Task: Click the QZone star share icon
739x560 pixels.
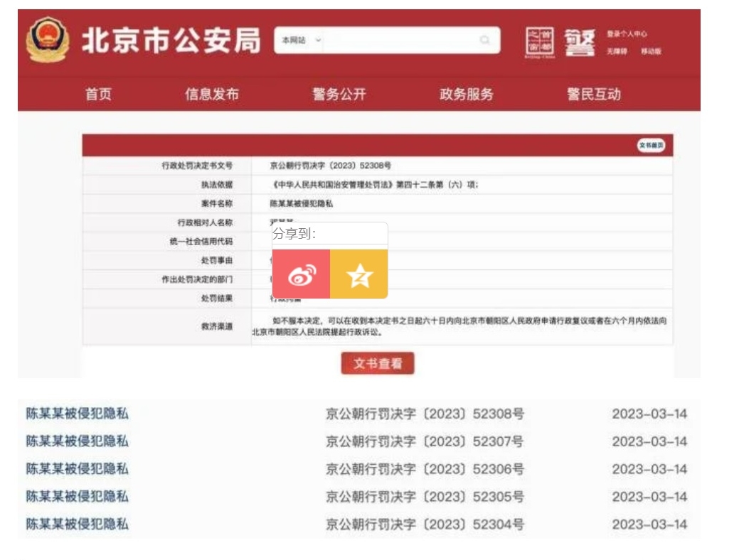Action: click(x=358, y=274)
